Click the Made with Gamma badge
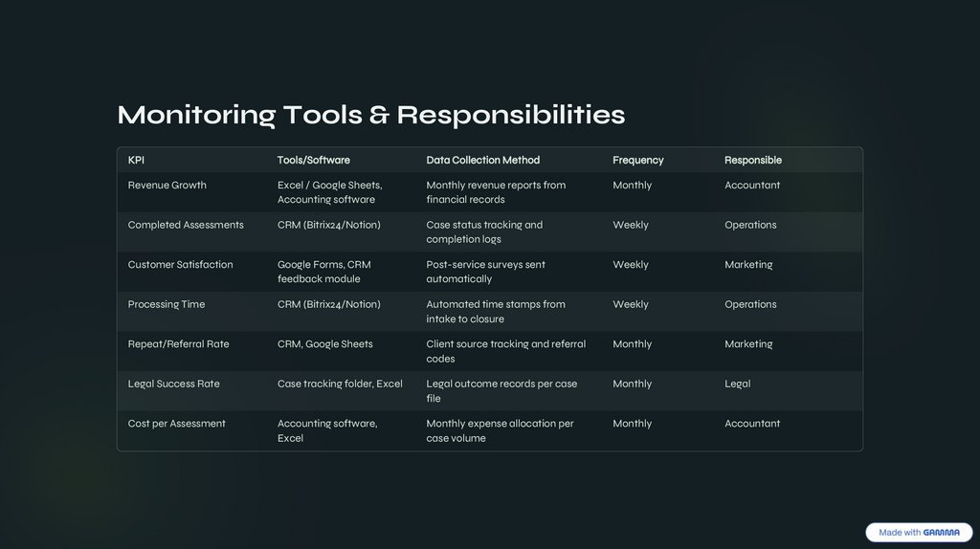Viewport: 980px width, 549px height. tap(919, 533)
